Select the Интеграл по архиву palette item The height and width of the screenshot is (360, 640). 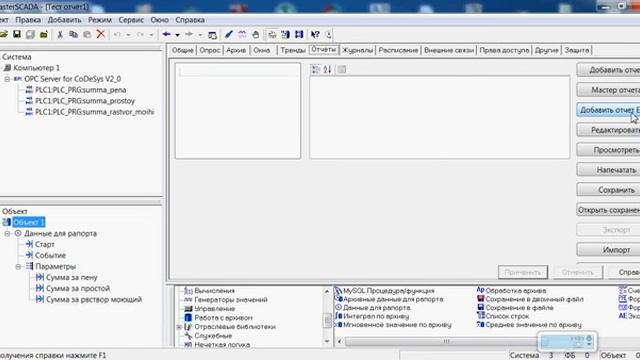click(x=372, y=316)
